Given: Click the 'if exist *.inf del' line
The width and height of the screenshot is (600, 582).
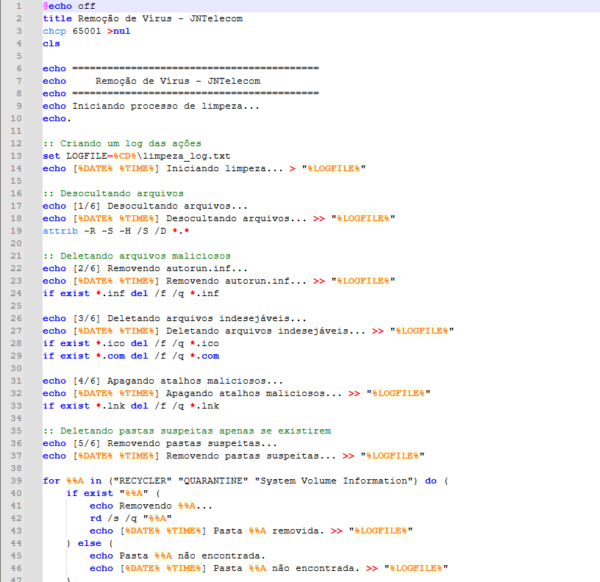Looking at the screenshot, I should pyautogui.click(x=115, y=292).
